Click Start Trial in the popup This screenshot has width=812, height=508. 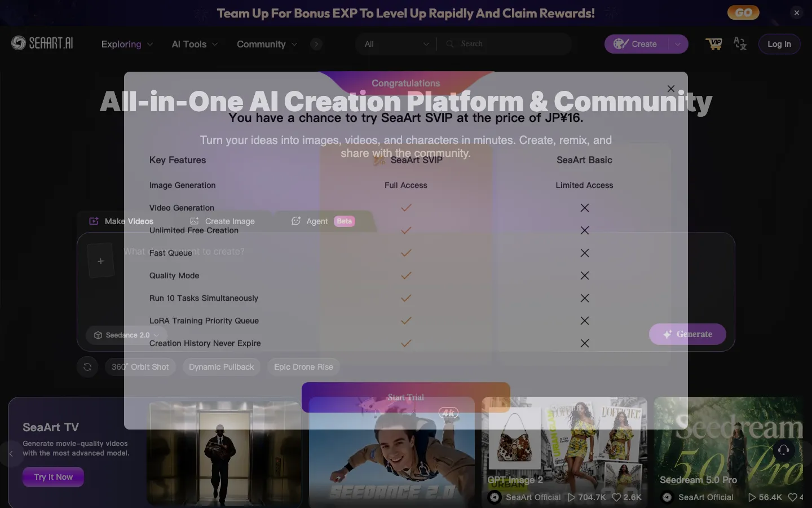click(406, 397)
